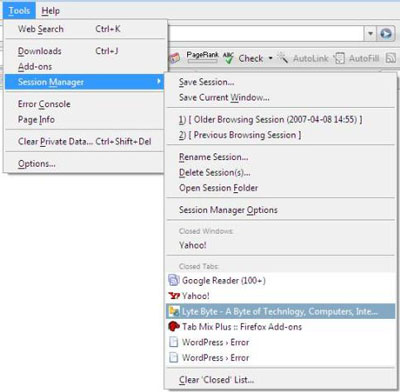This screenshot has height=392, width=400.
Task: Choose Rename Session...
Action: (281, 157)
